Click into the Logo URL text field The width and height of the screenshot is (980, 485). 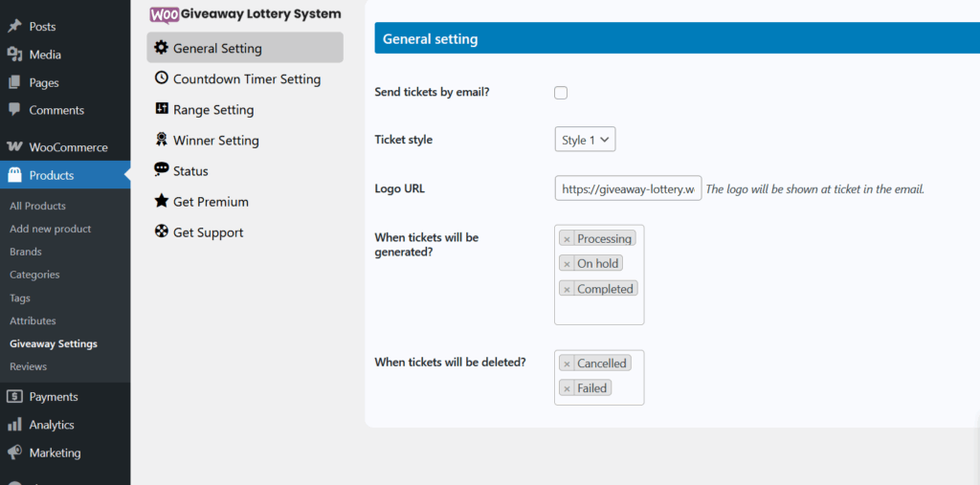pyautogui.click(x=628, y=188)
